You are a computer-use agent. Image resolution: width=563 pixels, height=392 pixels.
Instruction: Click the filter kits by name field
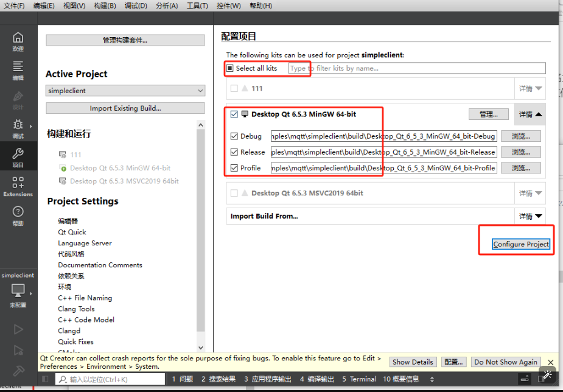(417, 68)
